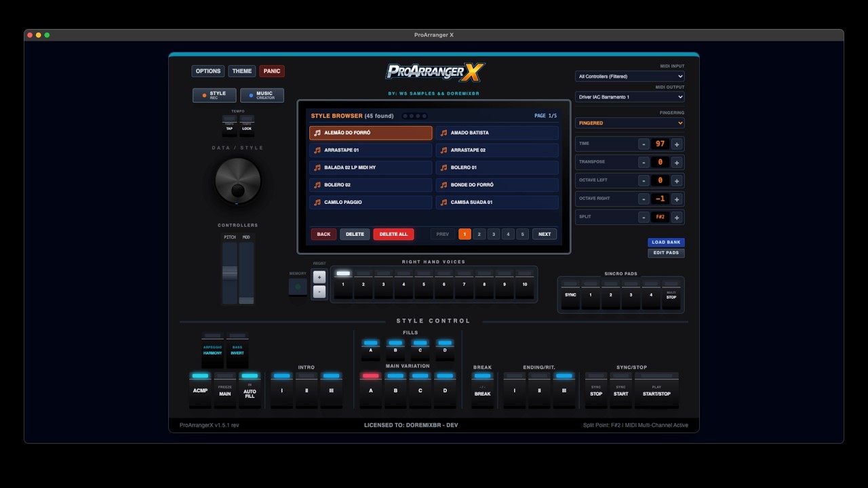Toggle the ACMP accompaniment button

pyautogui.click(x=200, y=390)
